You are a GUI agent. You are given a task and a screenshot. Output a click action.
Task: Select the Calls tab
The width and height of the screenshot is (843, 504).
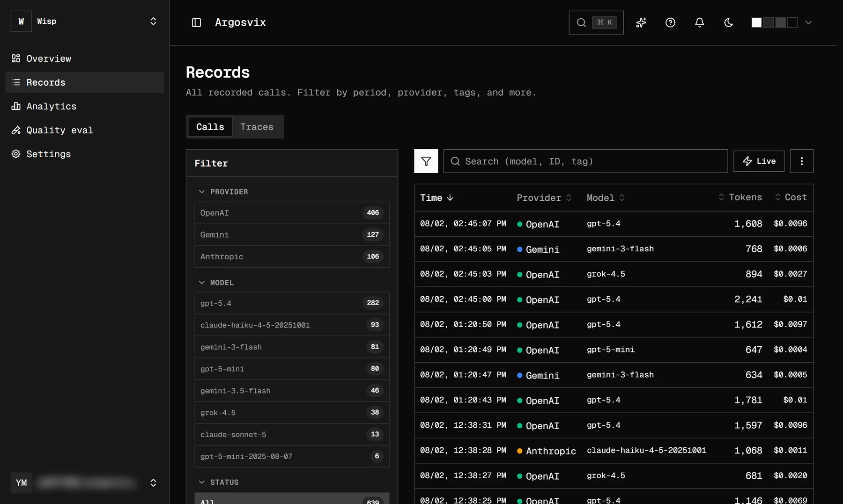click(210, 127)
